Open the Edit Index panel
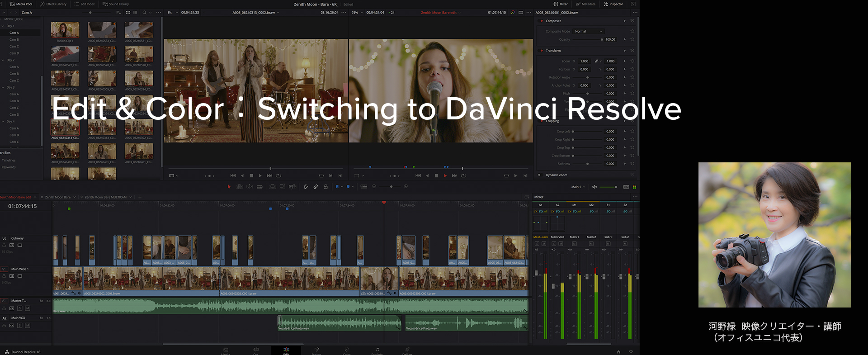The width and height of the screenshot is (868, 355). [85, 4]
